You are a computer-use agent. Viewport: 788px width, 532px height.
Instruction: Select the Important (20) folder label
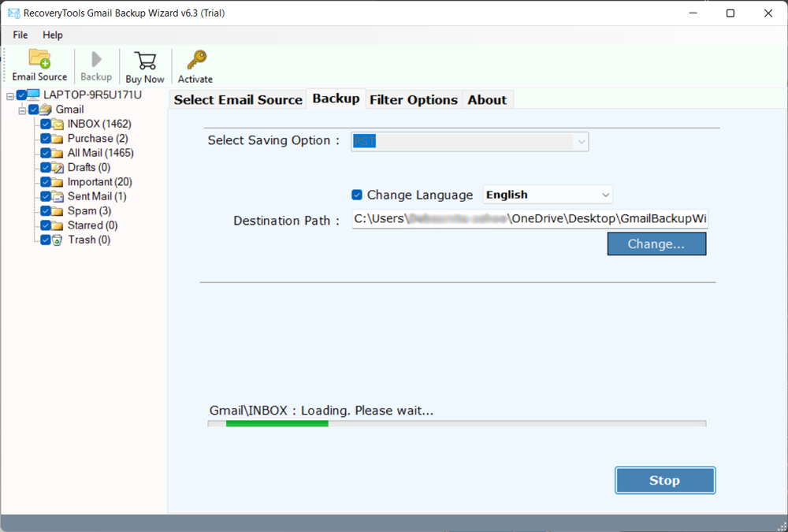point(99,182)
